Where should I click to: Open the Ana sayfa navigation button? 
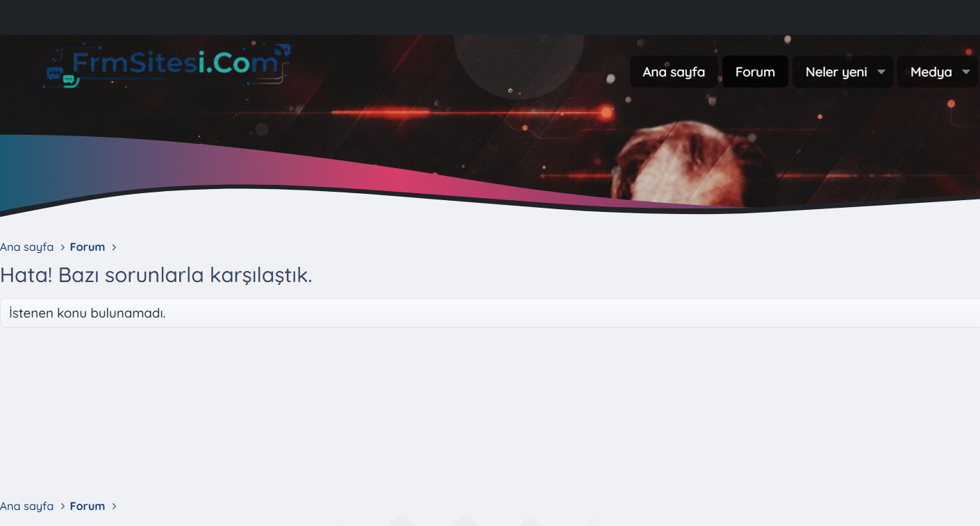pyautogui.click(x=674, y=72)
